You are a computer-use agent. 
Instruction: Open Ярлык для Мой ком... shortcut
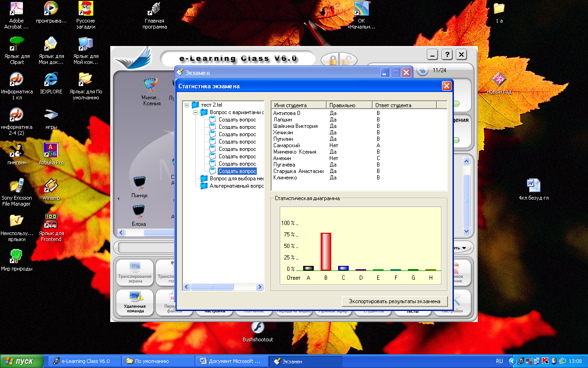pos(85,51)
